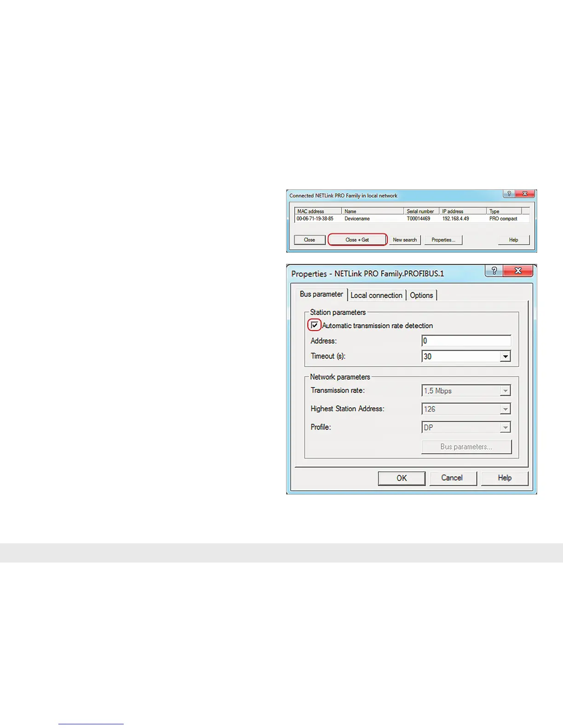Image resolution: width=563 pixels, height=728 pixels.
Task: Click Help in the Connected NETLink dialog
Action: click(x=514, y=240)
